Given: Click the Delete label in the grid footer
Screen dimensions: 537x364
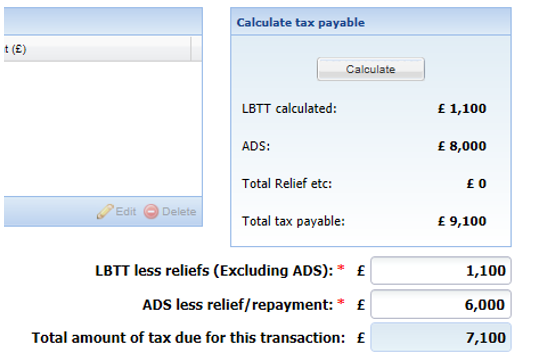Looking at the screenshot, I should (179, 211).
